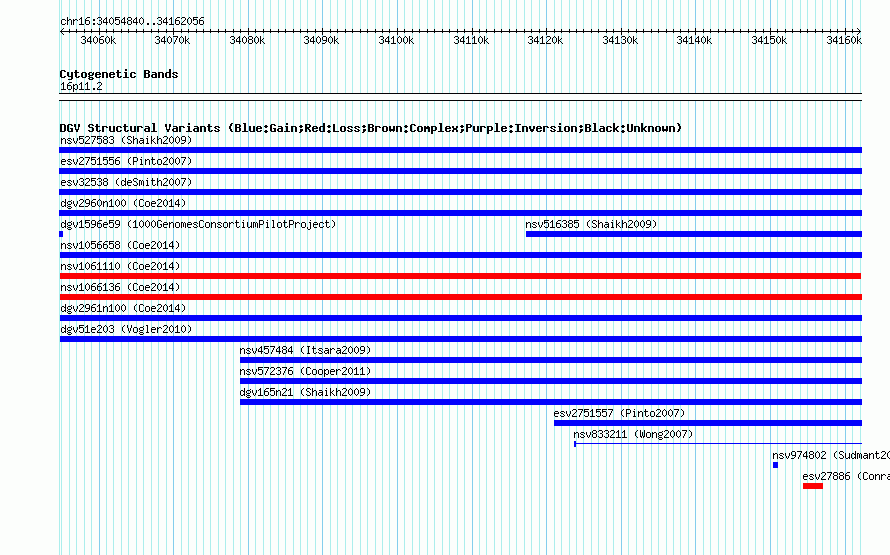Open nsv1061110 (Coe2014) loss variant label

click(x=120, y=266)
